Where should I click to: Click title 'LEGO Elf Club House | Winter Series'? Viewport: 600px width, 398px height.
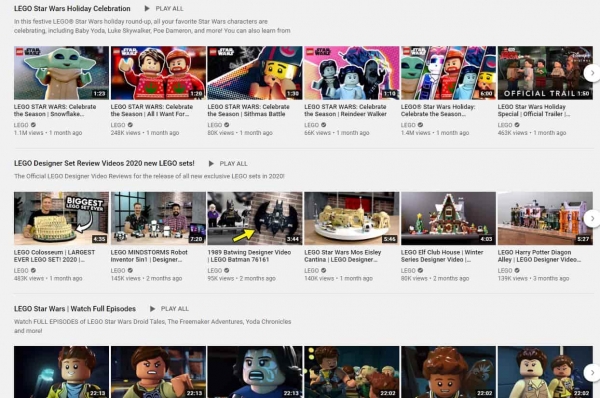click(x=442, y=256)
